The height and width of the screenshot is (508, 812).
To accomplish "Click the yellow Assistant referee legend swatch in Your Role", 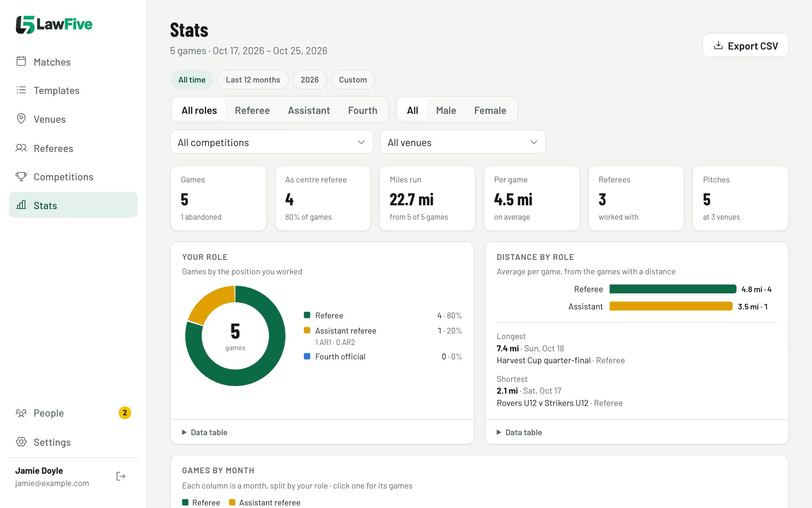I will click(307, 330).
